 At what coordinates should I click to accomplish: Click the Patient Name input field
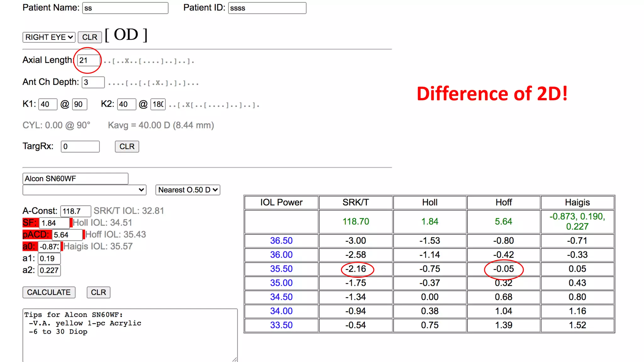click(125, 8)
